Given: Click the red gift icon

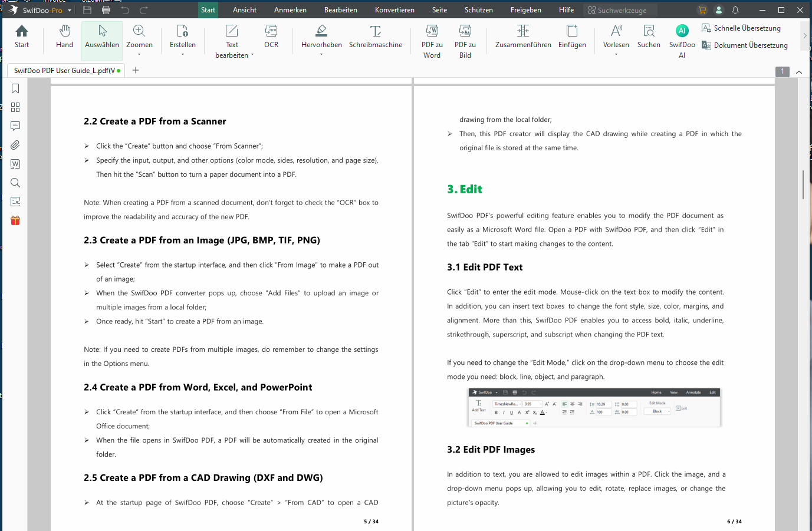Looking at the screenshot, I should pos(15,220).
